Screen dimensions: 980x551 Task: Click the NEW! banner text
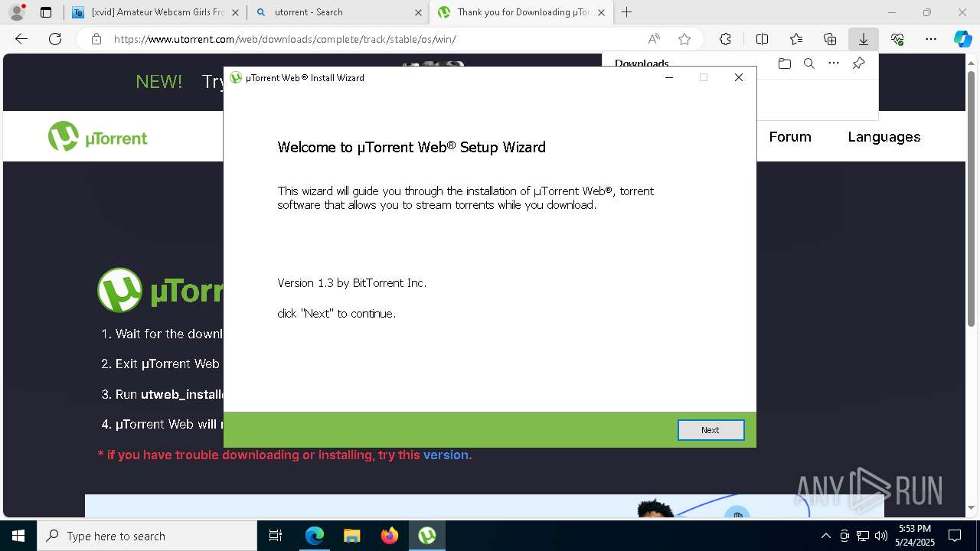tap(158, 82)
